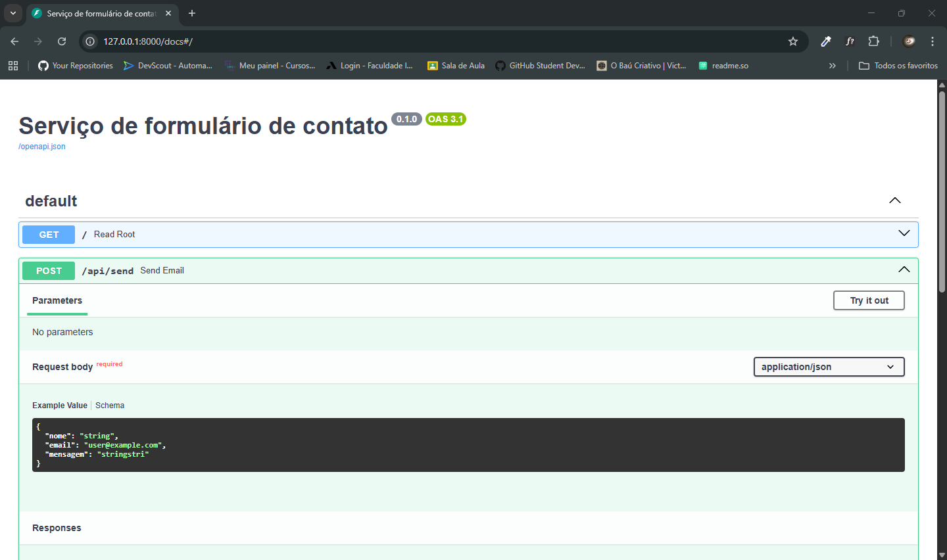This screenshot has width=947, height=560.
Task: Open a new tab with the plus icon
Action: coord(191,13)
